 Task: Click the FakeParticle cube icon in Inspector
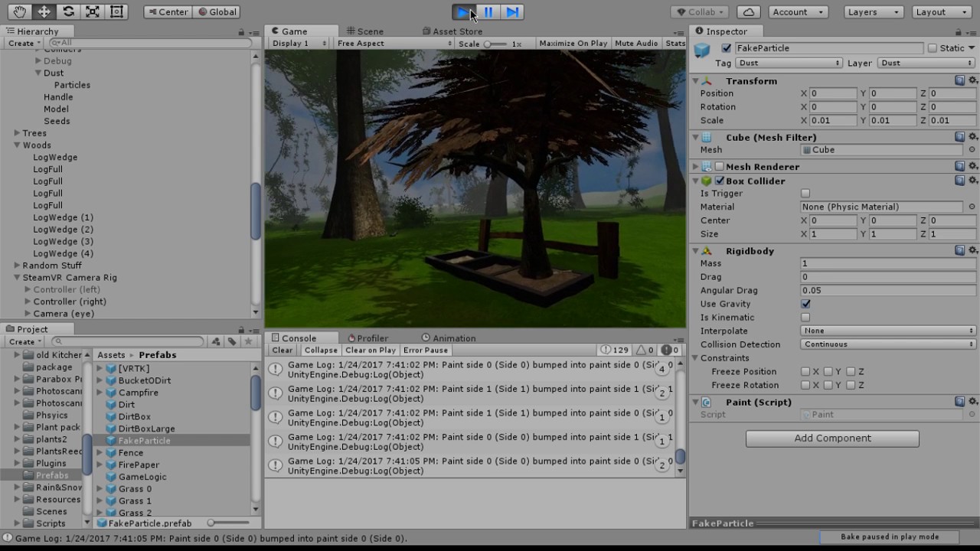(x=702, y=51)
